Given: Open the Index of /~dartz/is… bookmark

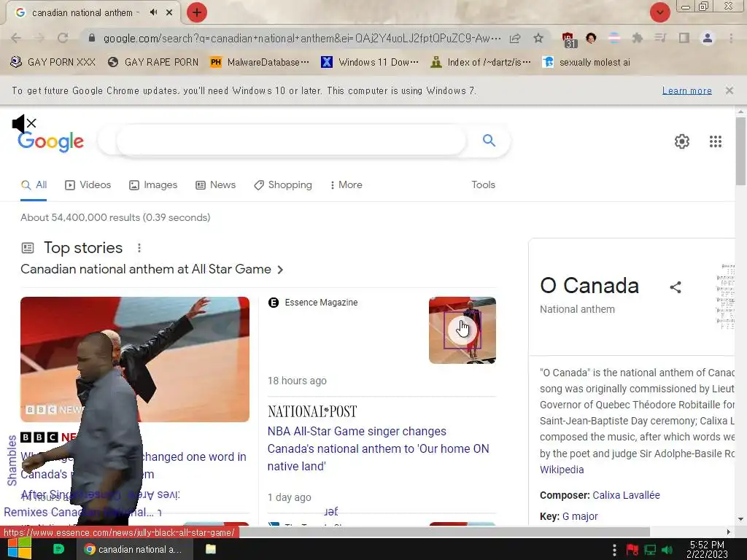Looking at the screenshot, I should click(481, 63).
